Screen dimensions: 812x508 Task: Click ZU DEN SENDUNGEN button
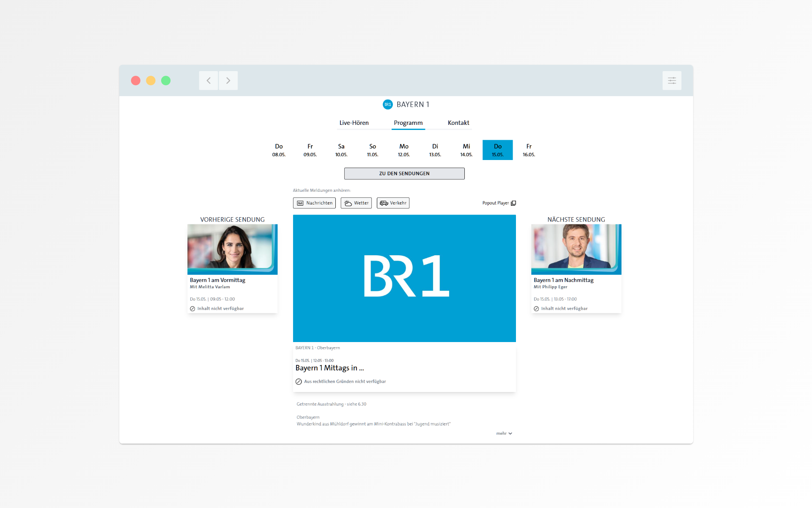(404, 174)
